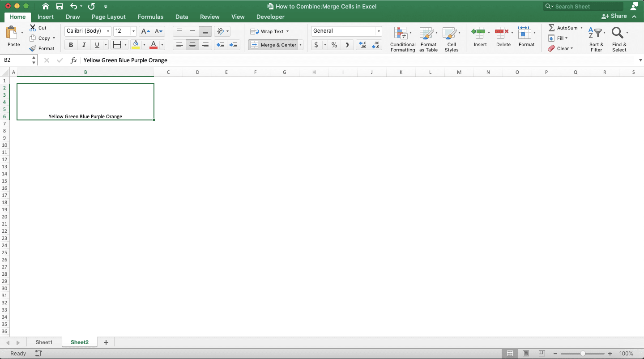Viewport: 644px width, 359px height.
Task: Click the Redo arrow icon
Action: coord(91,6)
